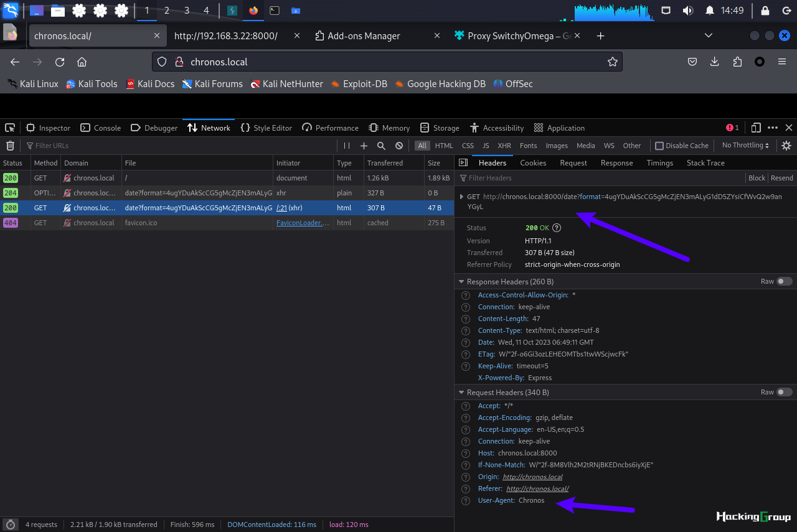The height and width of the screenshot is (532, 797).
Task: Open network settings gear icon
Action: tap(786, 146)
